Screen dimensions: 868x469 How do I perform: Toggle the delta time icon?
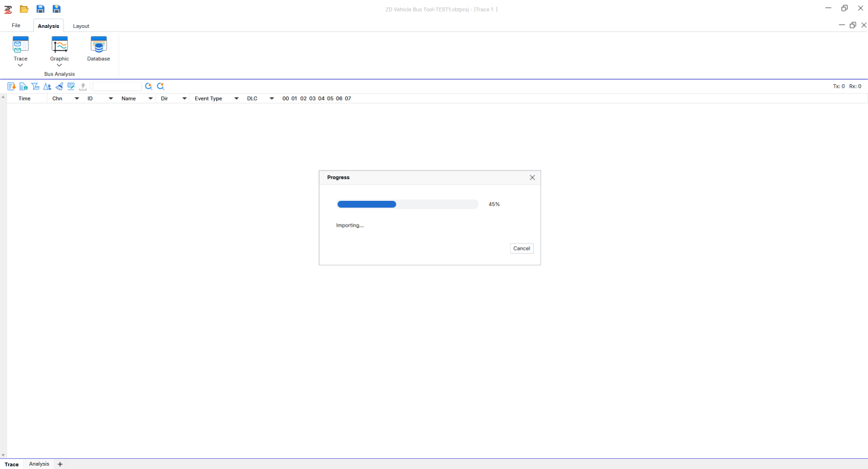(x=47, y=86)
